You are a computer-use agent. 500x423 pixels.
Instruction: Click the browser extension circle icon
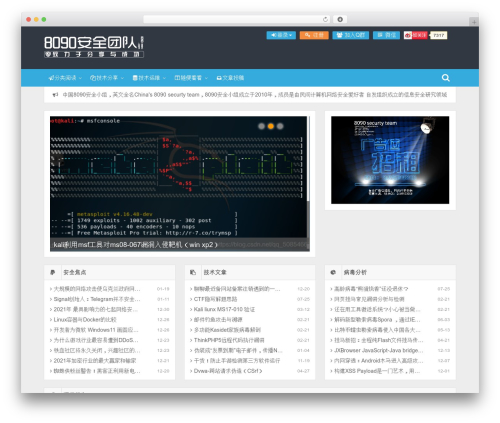click(340, 20)
